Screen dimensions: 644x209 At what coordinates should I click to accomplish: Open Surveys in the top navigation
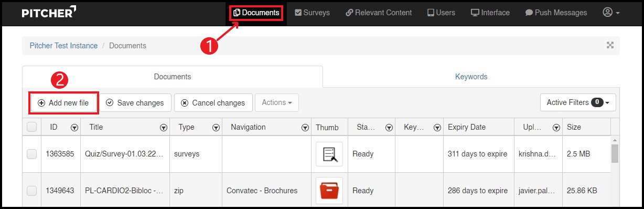[x=312, y=13]
